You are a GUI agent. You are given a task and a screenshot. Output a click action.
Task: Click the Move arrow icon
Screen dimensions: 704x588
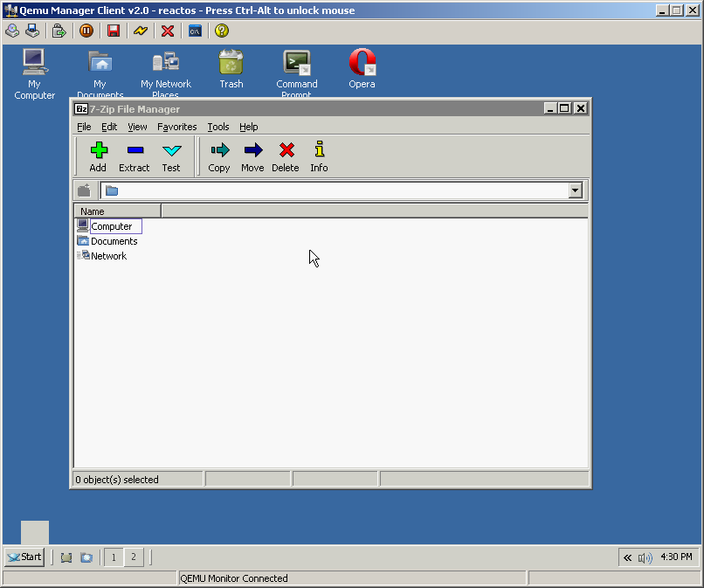[x=252, y=156]
